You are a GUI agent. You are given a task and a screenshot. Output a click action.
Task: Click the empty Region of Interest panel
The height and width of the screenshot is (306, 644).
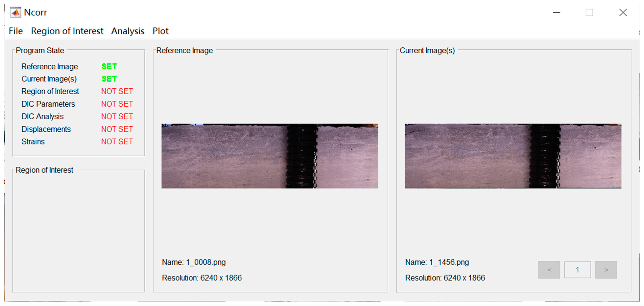pos(79,232)
